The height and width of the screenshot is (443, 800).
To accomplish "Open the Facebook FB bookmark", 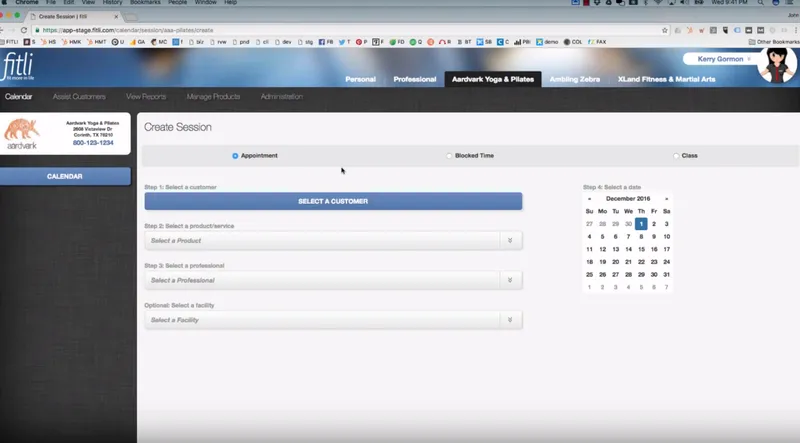I will point(326,42).
